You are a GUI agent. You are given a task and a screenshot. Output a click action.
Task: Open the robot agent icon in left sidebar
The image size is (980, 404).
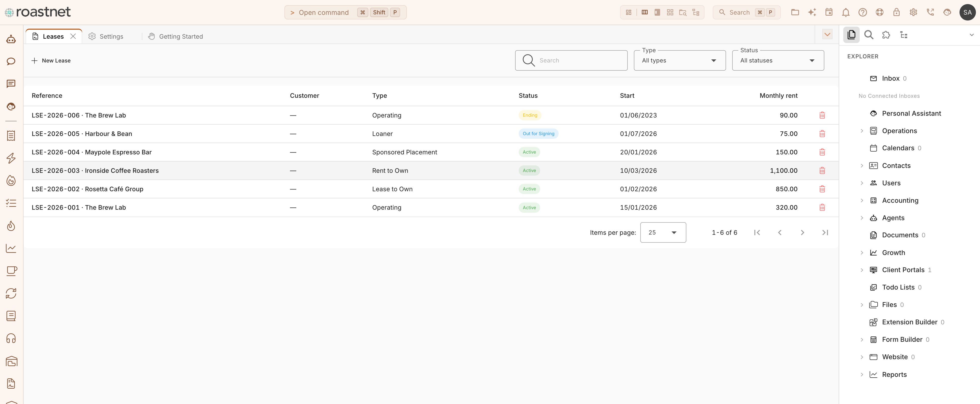coord(11,39)
